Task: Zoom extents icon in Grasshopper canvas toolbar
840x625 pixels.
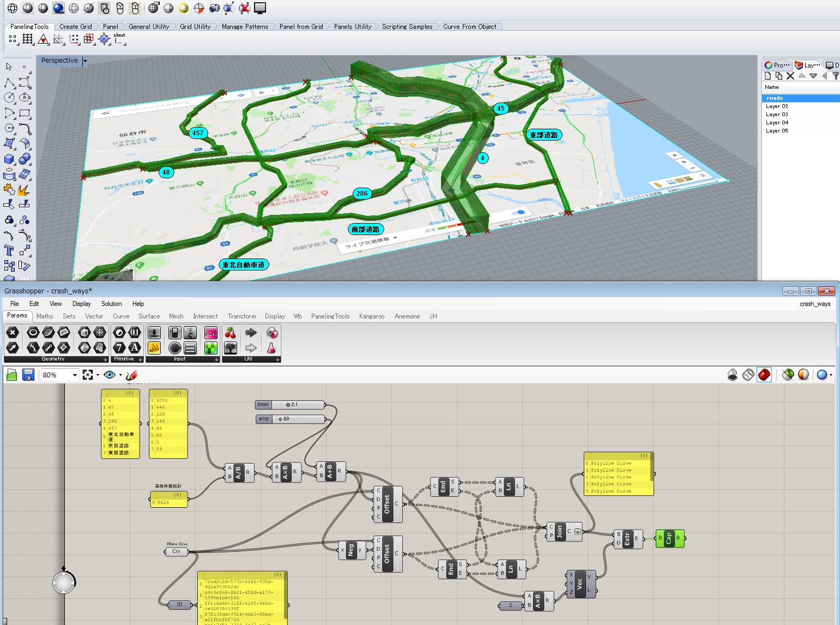Action: 88,375
